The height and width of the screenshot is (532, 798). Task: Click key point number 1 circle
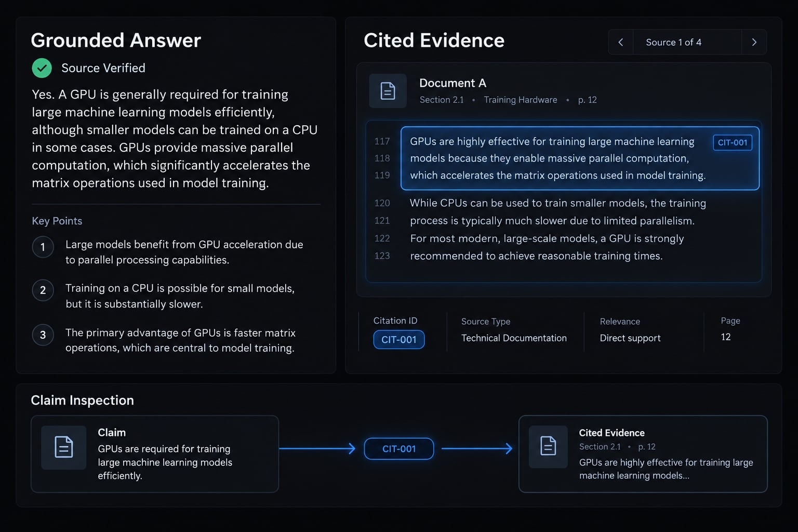point(43,247)
